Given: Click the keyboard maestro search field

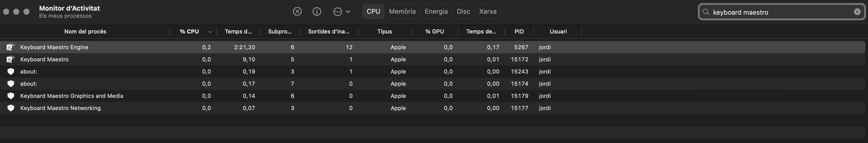Looking at the screenshot, I should pyautogui.click(x=782, y=12).
